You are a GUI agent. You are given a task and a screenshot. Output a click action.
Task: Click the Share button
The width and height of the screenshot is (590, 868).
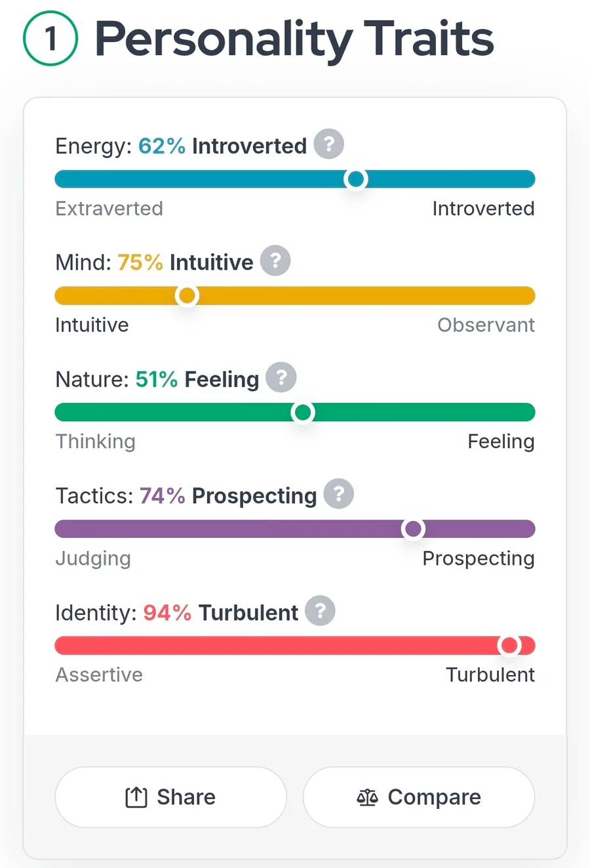[x=170, y=797]
